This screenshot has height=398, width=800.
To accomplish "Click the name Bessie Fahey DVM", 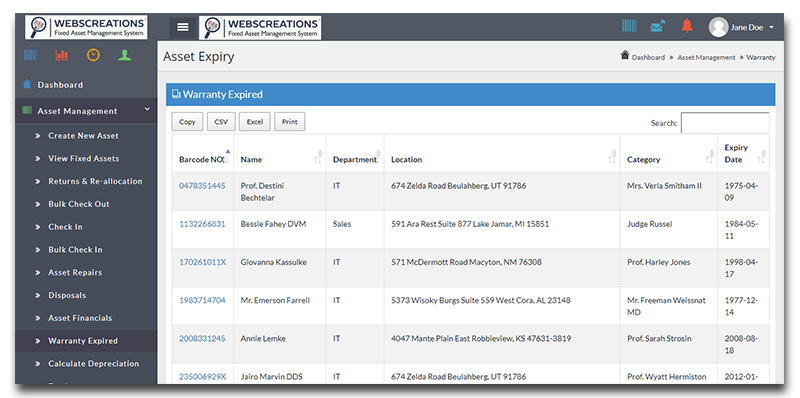I will coord(273,224).
